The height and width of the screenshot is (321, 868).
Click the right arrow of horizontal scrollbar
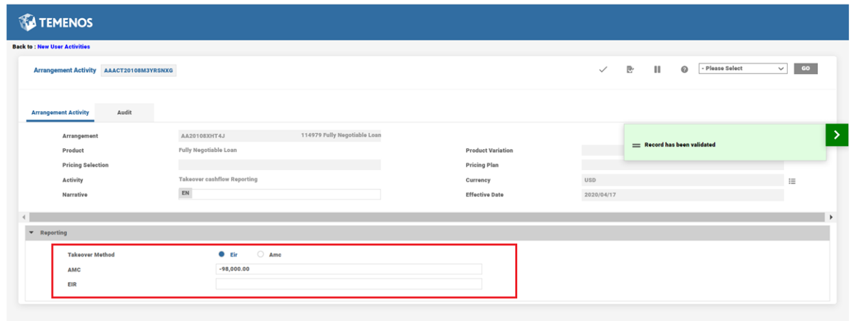pos(831,217)
